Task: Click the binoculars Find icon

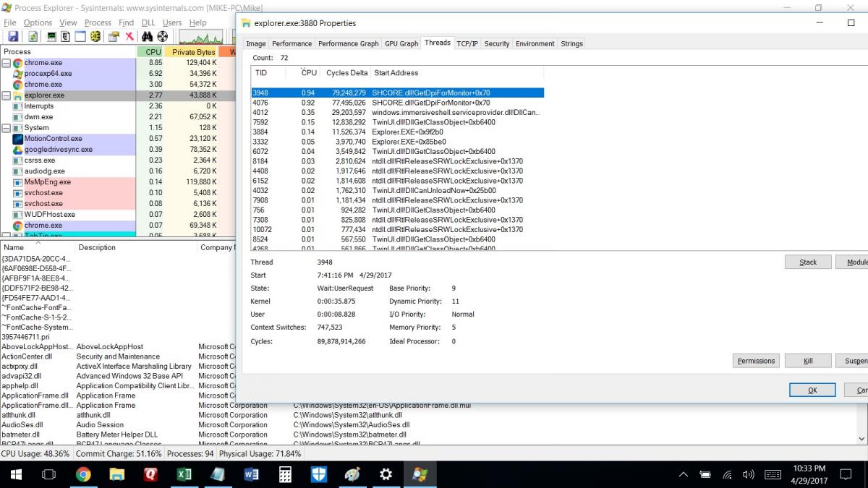Action: 148,36
